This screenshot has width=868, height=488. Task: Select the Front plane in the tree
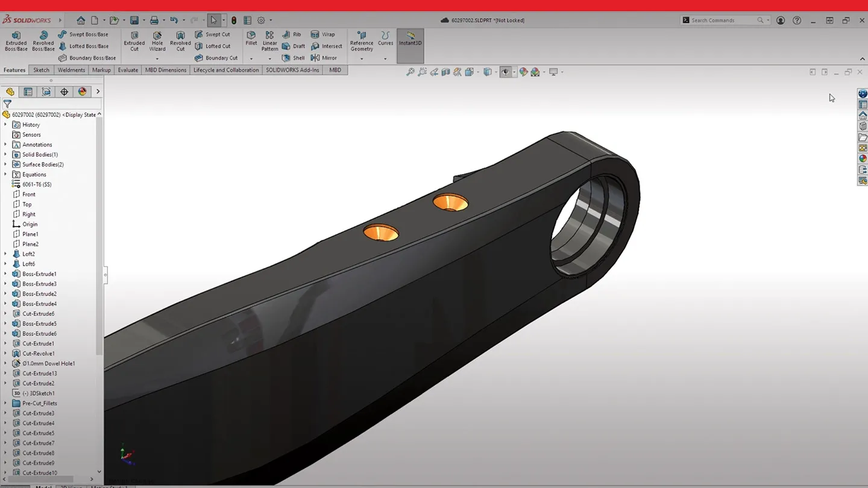[x=28, y=194]
